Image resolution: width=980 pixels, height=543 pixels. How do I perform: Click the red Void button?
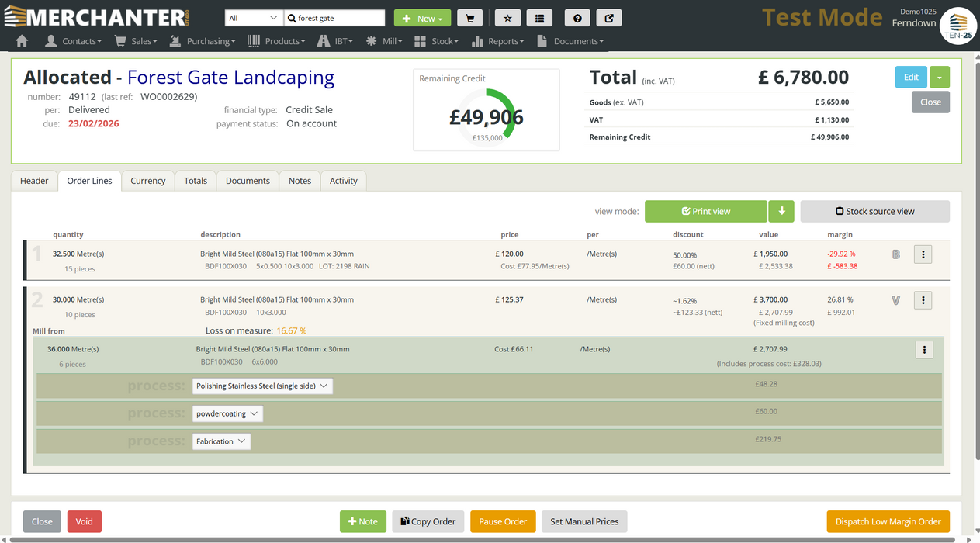[x=85, y=521]
